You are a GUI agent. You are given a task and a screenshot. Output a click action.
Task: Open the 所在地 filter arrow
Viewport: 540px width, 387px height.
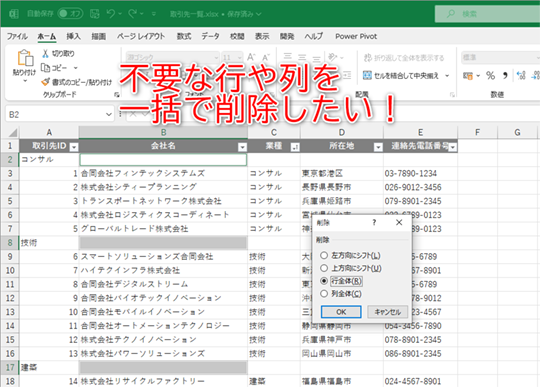(378, 147)
